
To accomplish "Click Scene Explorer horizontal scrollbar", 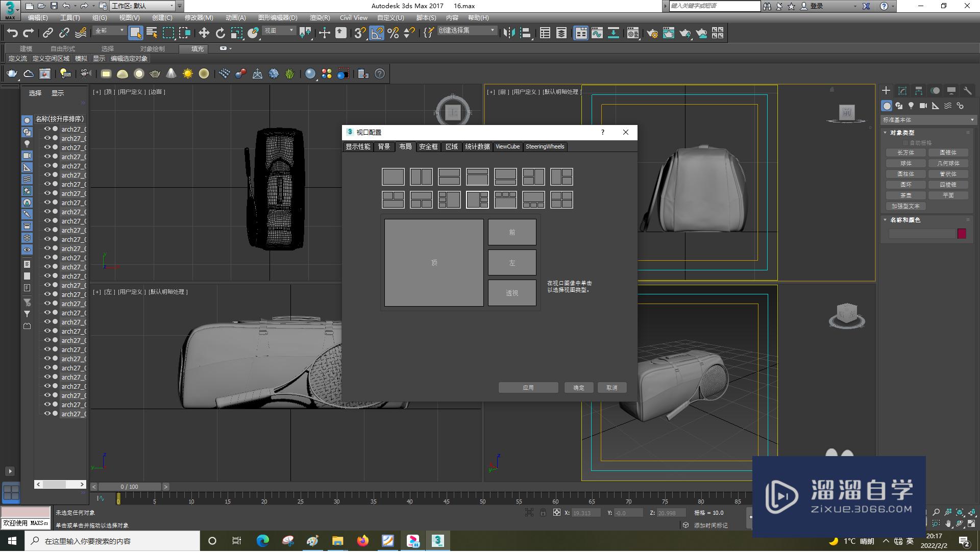I will [60, 484].
